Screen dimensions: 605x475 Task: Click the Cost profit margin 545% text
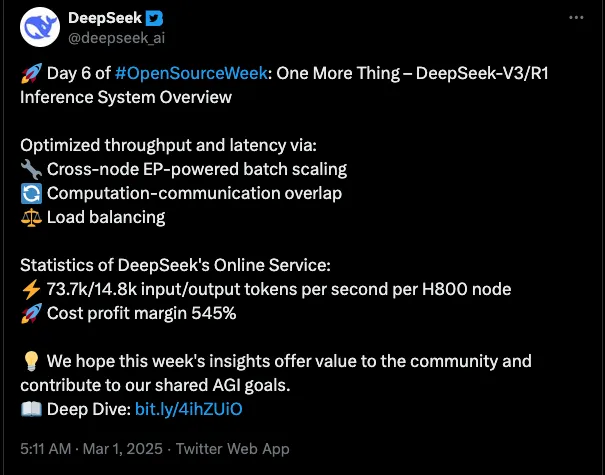(x=142, y=313)
